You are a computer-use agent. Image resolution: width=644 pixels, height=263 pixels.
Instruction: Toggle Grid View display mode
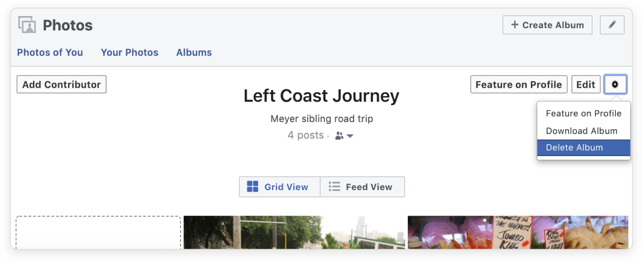click(279, 187)
